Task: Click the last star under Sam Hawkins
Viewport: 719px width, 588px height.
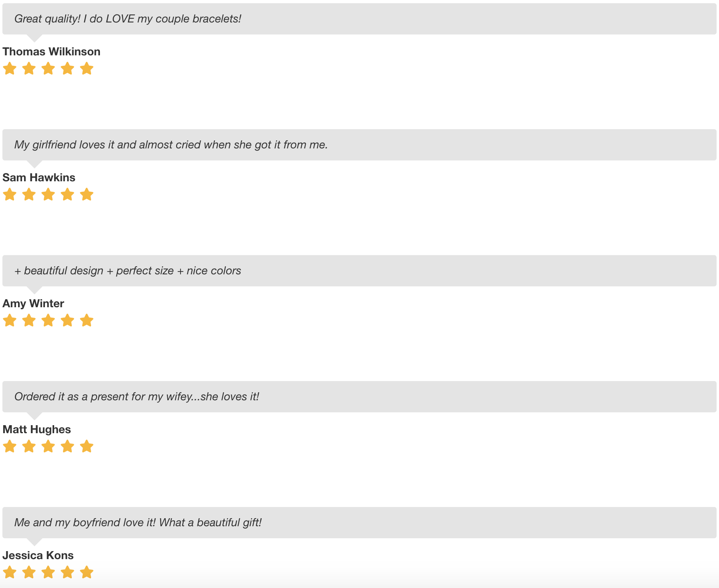Action: pos(87,195)
